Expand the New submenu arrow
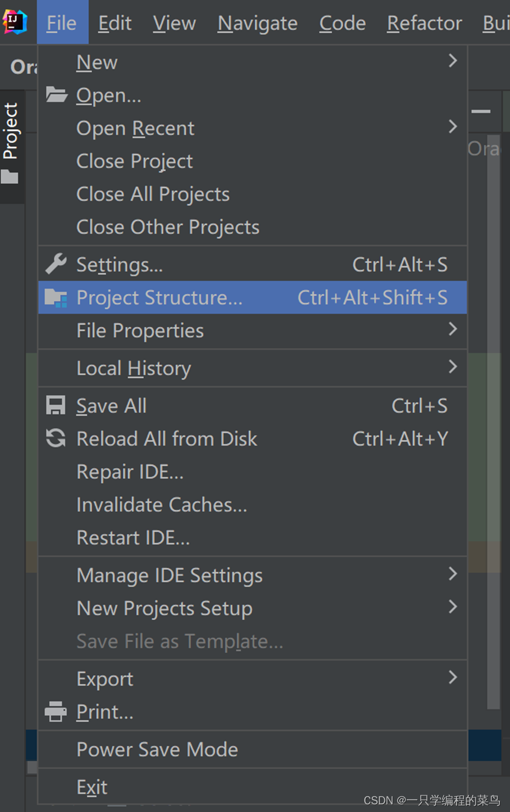Image resolution: width=510 pixels, height=812 pixels. click(x=452, y=61)
